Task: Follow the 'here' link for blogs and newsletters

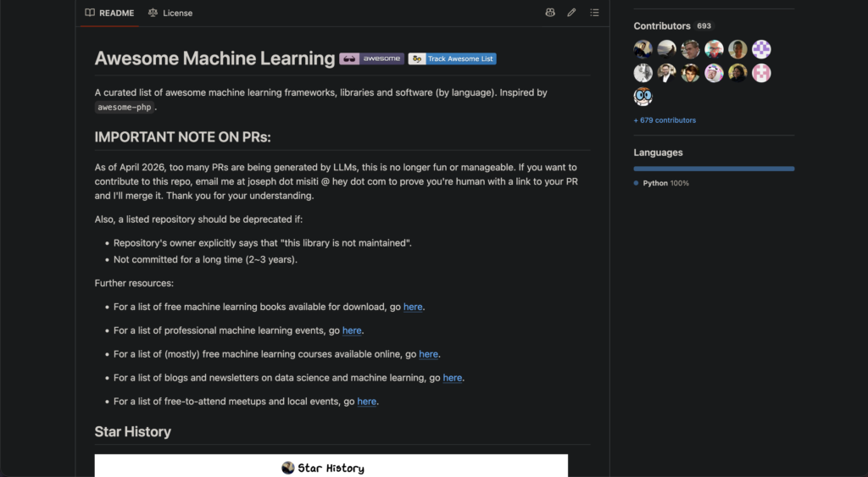Action: click(453, 378)
